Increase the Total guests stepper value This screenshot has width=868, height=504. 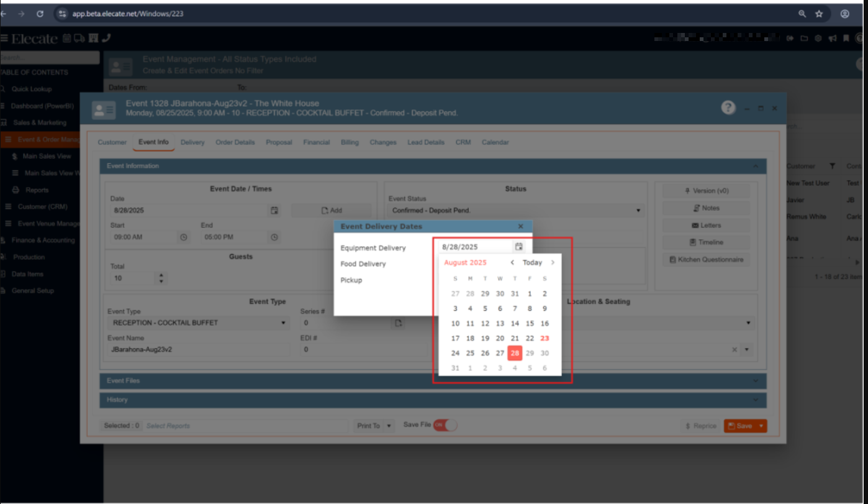click(161, 275)
